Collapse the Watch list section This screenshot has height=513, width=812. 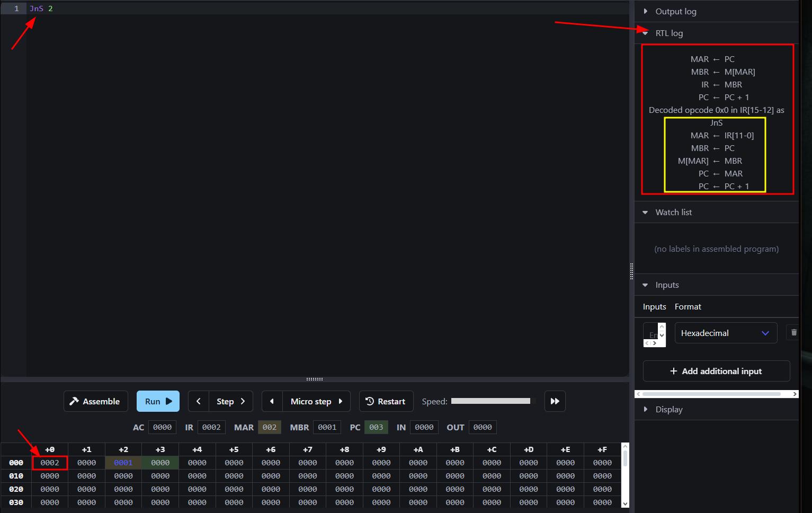(x=673, y=212)
